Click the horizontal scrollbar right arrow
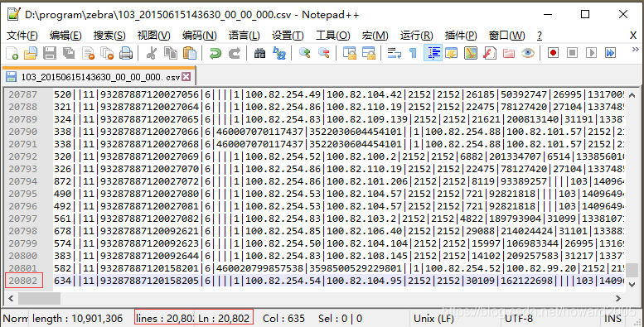The image size is (644, 327). pyautogui.click(x=618, y=298)
